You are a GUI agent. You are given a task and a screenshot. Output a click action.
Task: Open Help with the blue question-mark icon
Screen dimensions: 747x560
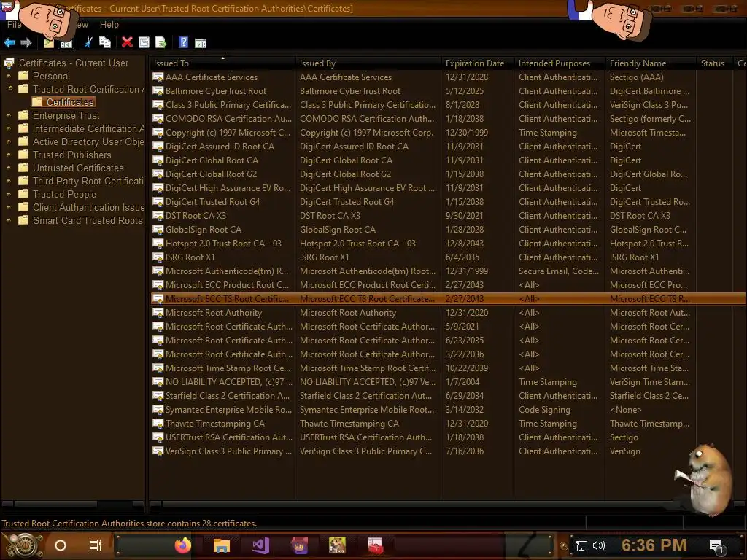click(183, 42)
